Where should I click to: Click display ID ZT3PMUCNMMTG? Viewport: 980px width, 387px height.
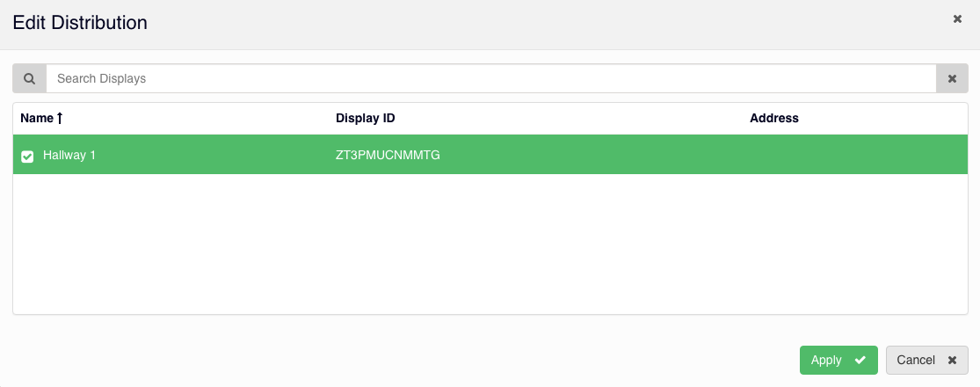pyautogui.click(x=388, y=155)
